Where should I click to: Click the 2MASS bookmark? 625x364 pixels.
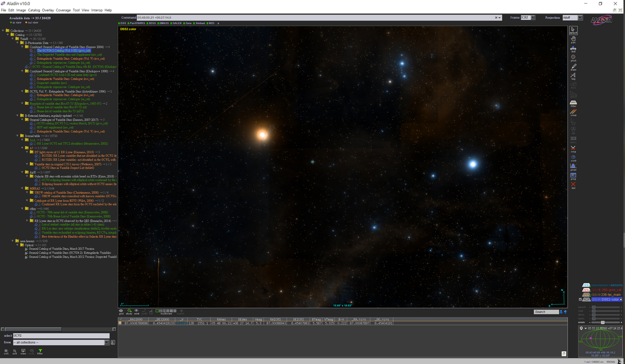click(x=164, y=23)
